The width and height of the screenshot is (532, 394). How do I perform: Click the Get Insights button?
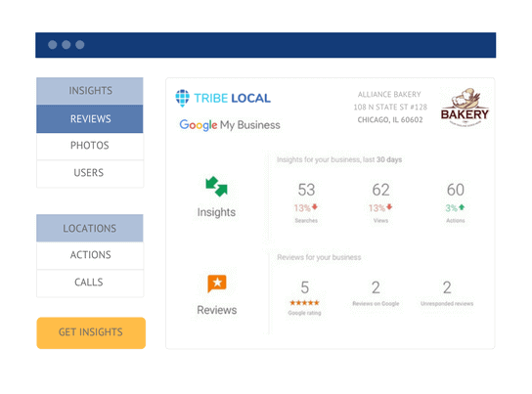coord(91,332)
